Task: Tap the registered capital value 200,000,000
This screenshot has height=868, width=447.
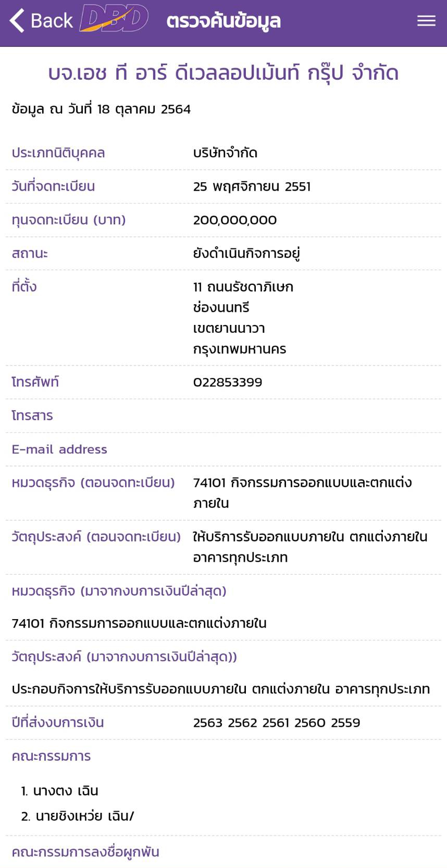Action: (x=235, y=220)
